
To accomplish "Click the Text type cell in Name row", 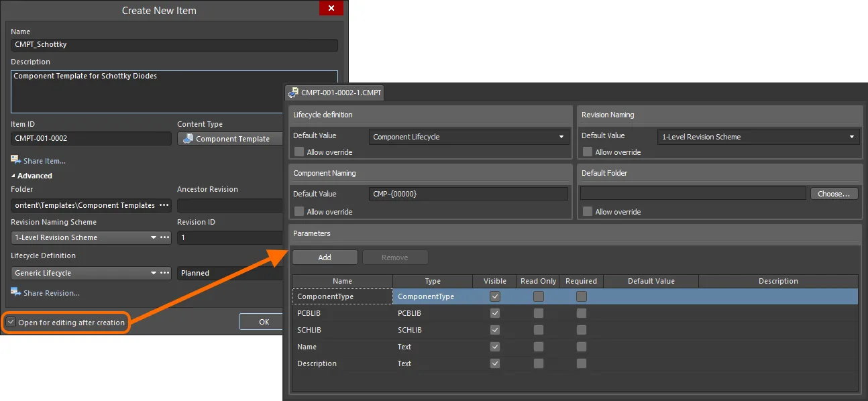I will 433,347.
